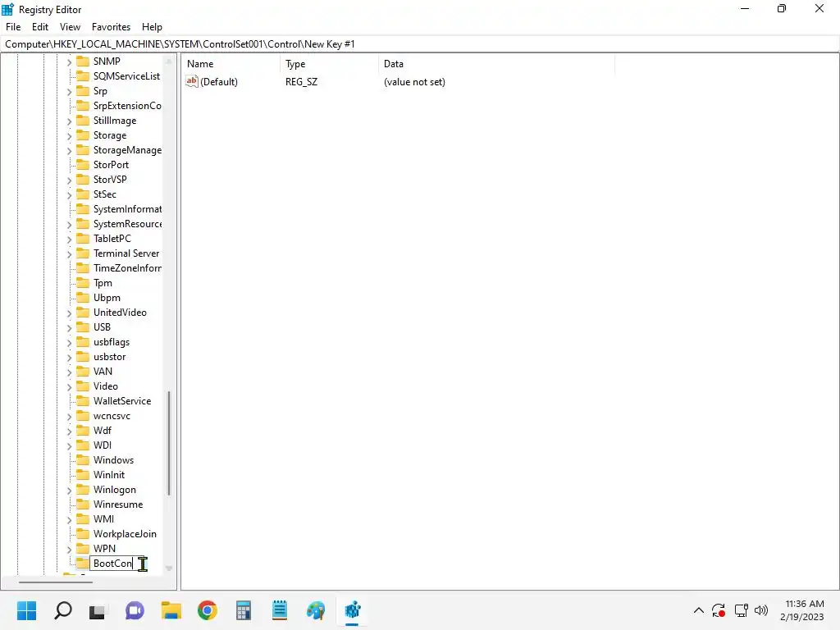
Task: Expand the Terminal Server key
Action: (x=69, y=254)
